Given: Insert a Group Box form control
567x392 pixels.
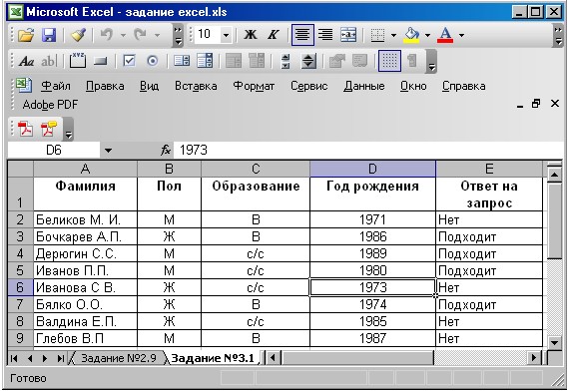Looking at the screenshot, I should click(x=78, y=61).
